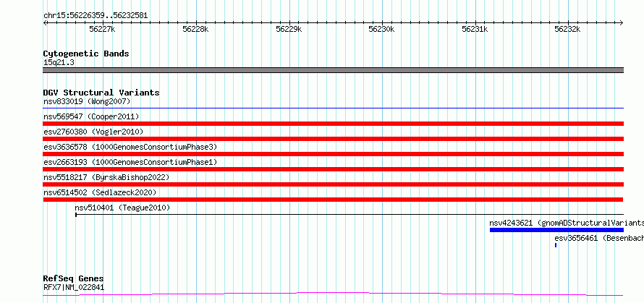Click the 15q21.3 band label
Viewport: 644px width, 303px height.
(59, 62)
